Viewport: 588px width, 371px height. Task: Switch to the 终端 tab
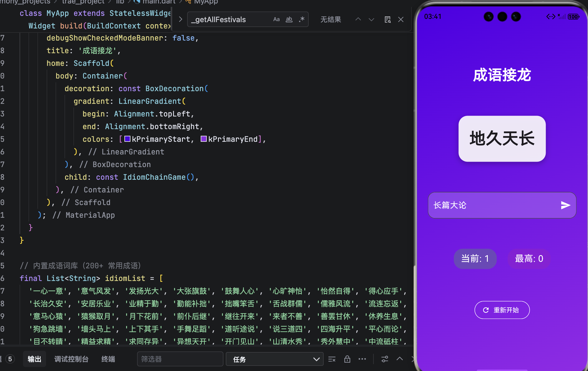pyautogui.click(x=108, y=359)
